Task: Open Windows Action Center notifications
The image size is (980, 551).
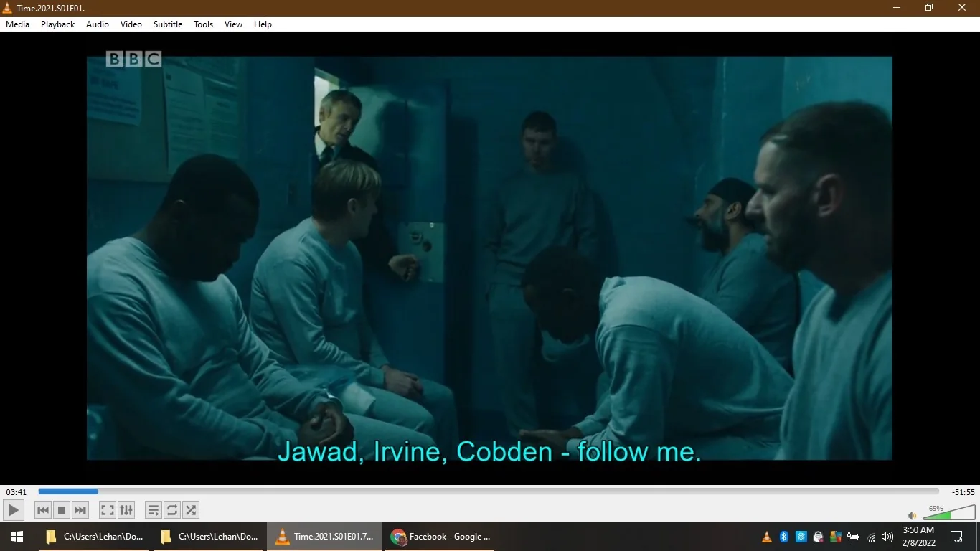Action: (956, 537)
